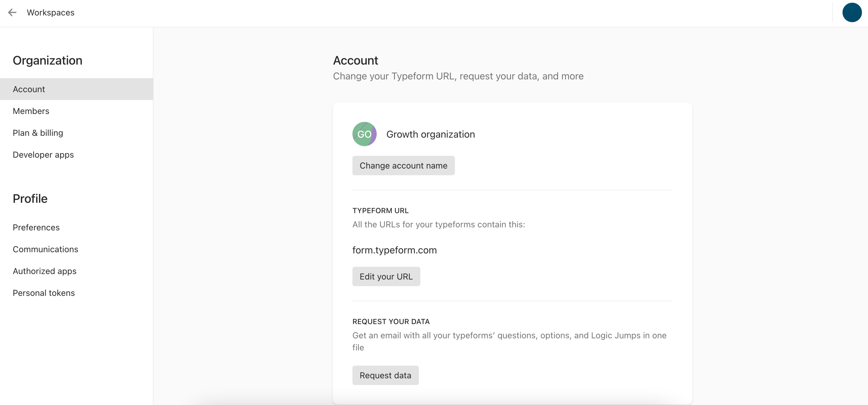Open Authorized apps page

point(76,271)
